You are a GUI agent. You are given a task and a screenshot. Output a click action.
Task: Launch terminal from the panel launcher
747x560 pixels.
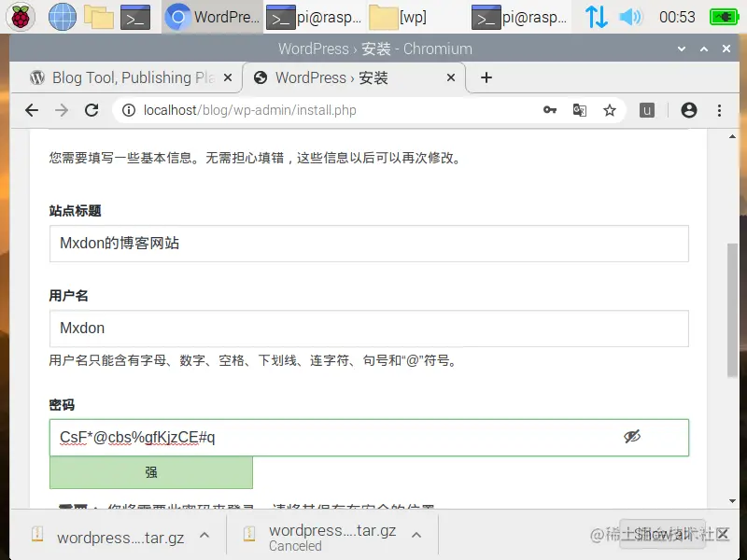(135, 17)
